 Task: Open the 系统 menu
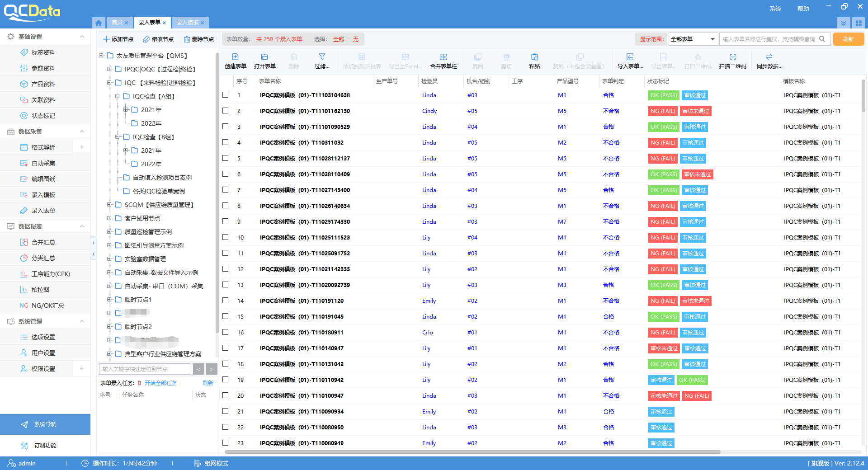click(775, 9)
